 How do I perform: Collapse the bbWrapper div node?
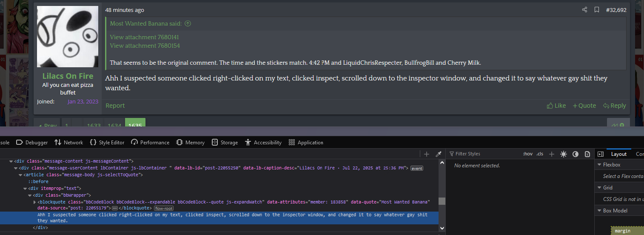[x=29, y=195]
